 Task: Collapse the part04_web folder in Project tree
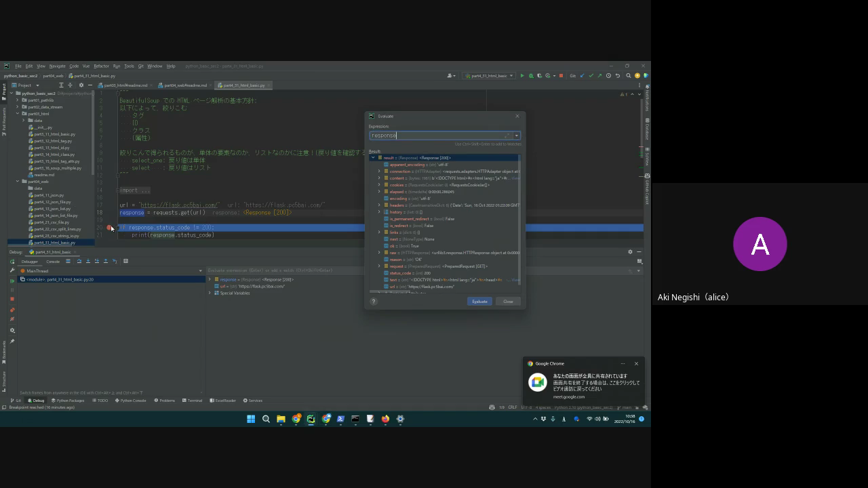18,182
